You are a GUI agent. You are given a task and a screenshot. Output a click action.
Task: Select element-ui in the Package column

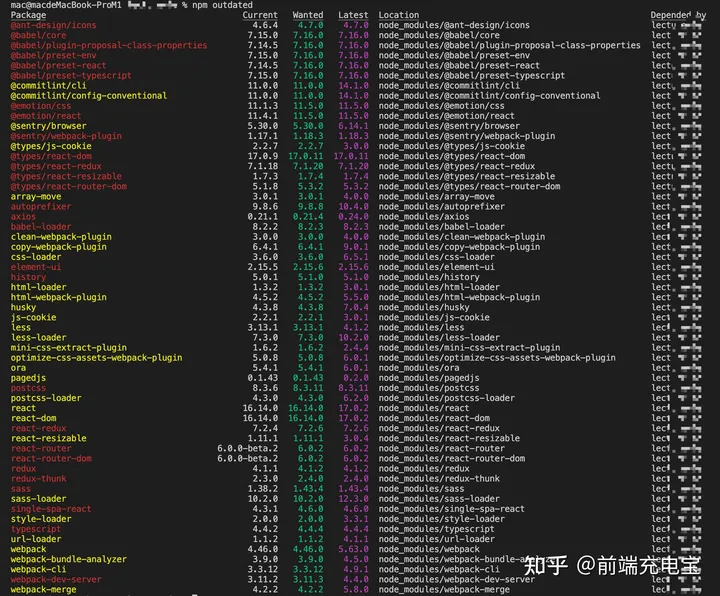pyautogui.click(x=36, y=268)
